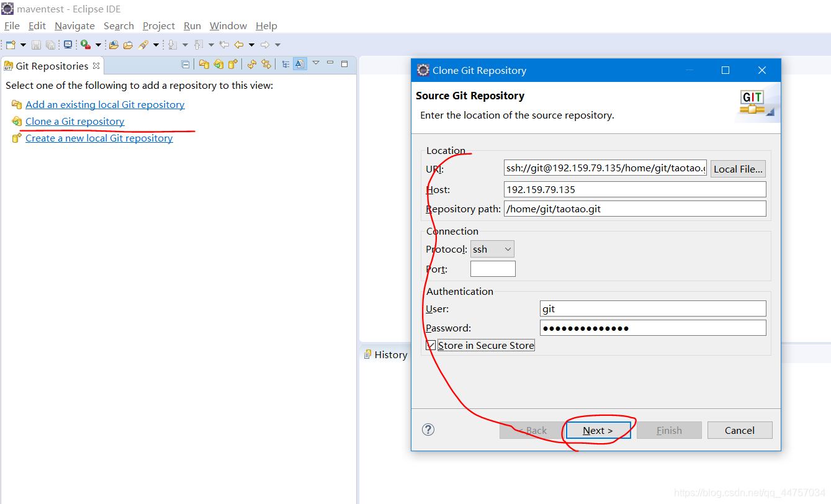Minimize the Git Repositories view
This screenshot has width=831, height=504.
330,62
